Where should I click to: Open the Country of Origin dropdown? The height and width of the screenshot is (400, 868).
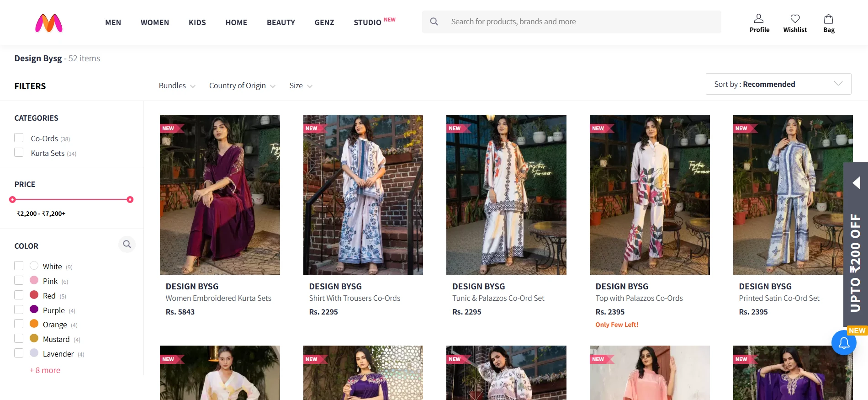[x=242, y=86]
